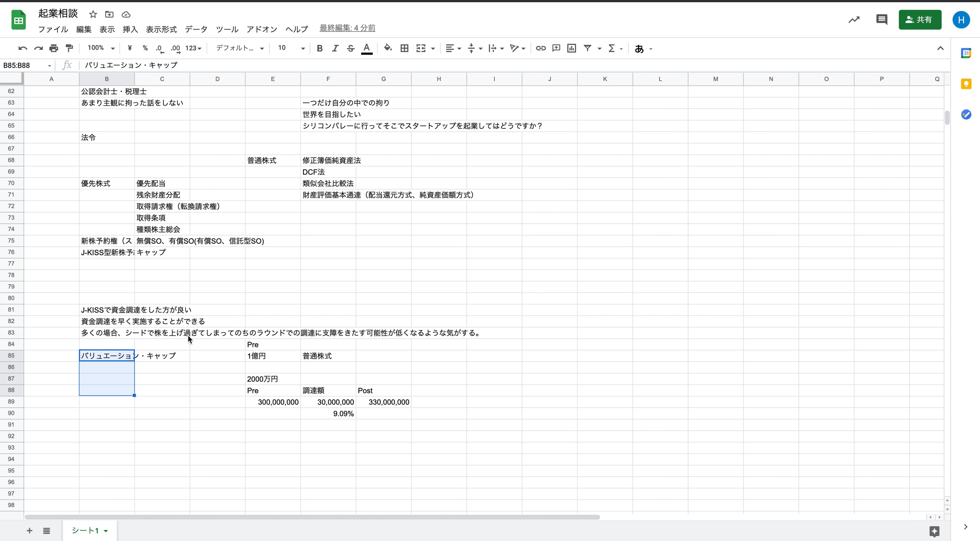Open the シート1 sheet tab menu
Screen dimensions: 980x541
(x=105, y=531)
